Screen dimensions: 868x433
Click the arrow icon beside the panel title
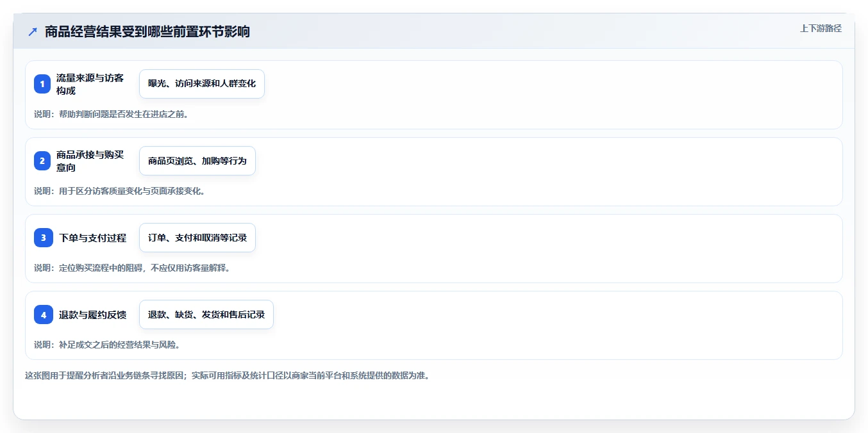(x=33, y=31)
